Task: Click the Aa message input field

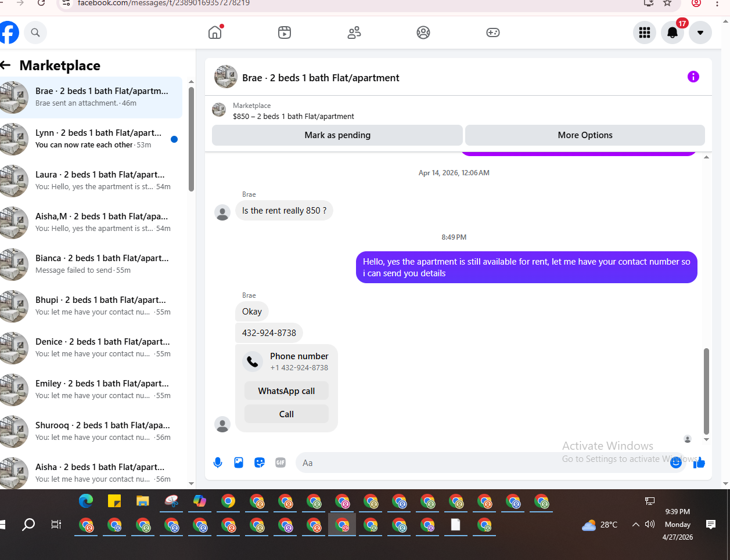Action: coord(482,463)
